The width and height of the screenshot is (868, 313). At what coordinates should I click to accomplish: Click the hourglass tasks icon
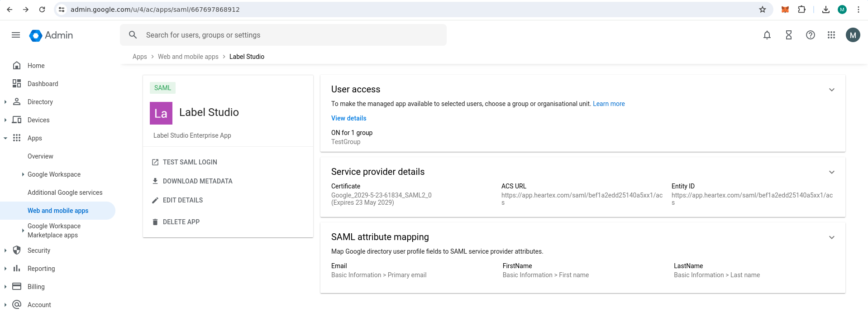coord(788,35)
